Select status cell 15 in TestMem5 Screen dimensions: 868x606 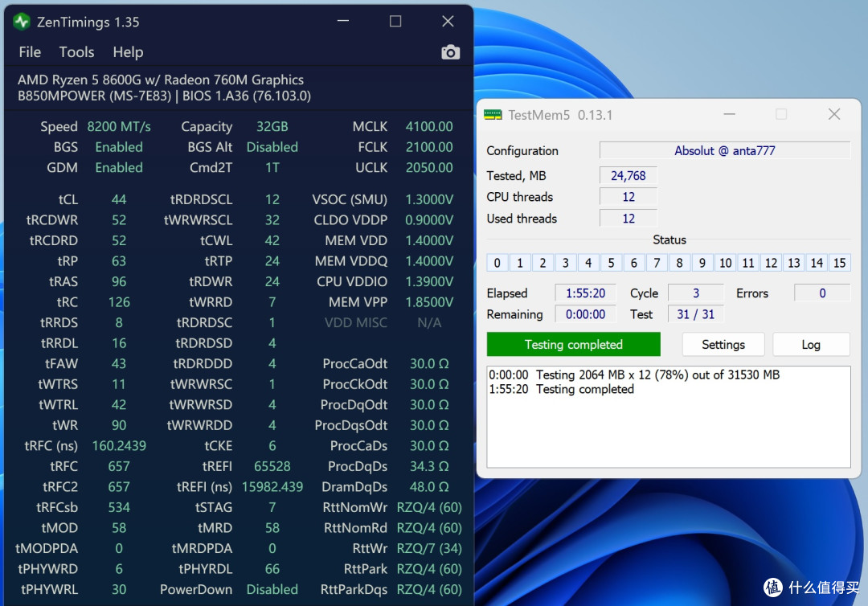click(839, 263)
